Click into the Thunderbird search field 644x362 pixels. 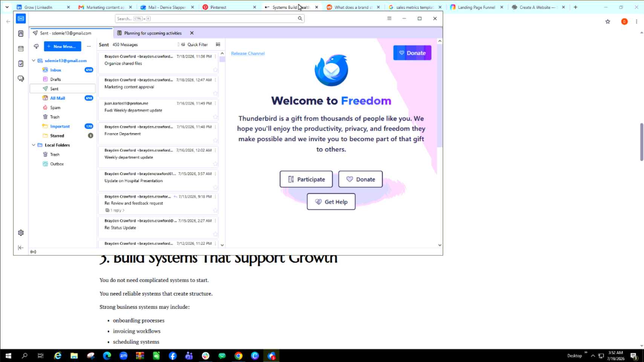click(x=210, y=18)
